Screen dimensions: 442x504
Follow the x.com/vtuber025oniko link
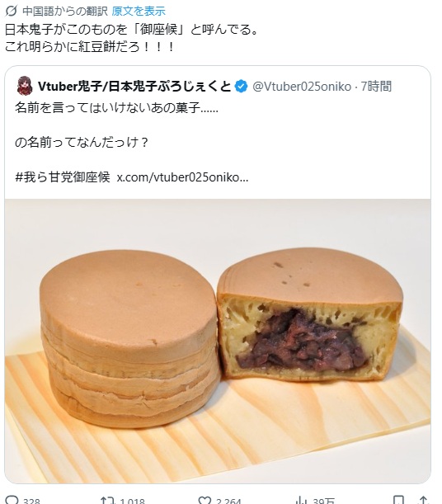pyautogui.click(x=182, y=177)
